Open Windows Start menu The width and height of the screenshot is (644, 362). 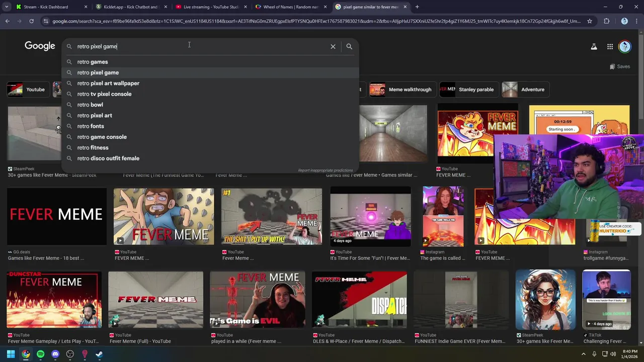click(x=11, y=354)
